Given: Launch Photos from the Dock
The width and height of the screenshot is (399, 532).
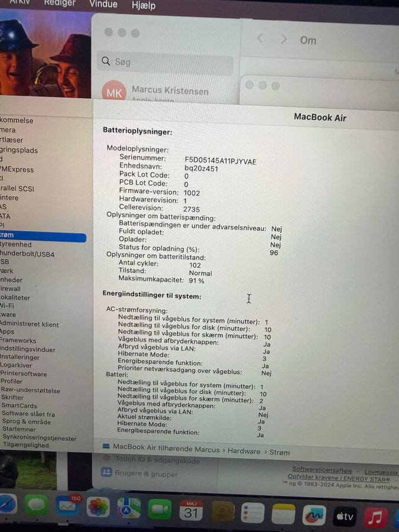Looking at the screenshot, I should pyautogui.click(x=98, y=507).
